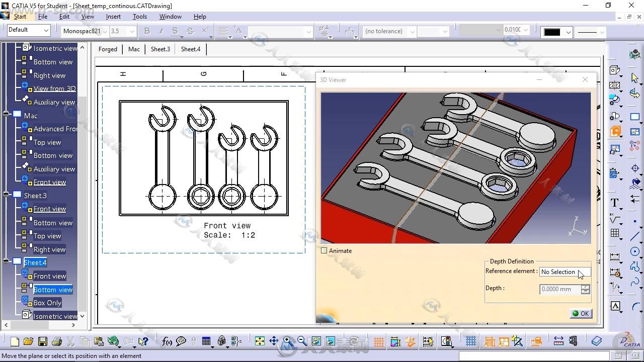Click the Start menu CATIA icon
The image size is (644, 362).
(5, 17)
